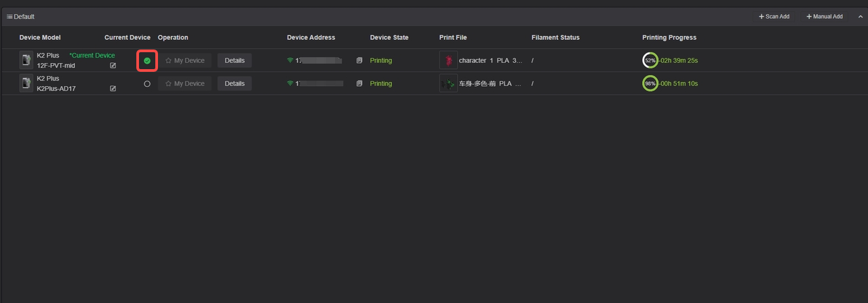Click the printer icon for K2Plus-AD17
Image resolution: width=868 pixels, height=303 pixels.
[26, 83]
